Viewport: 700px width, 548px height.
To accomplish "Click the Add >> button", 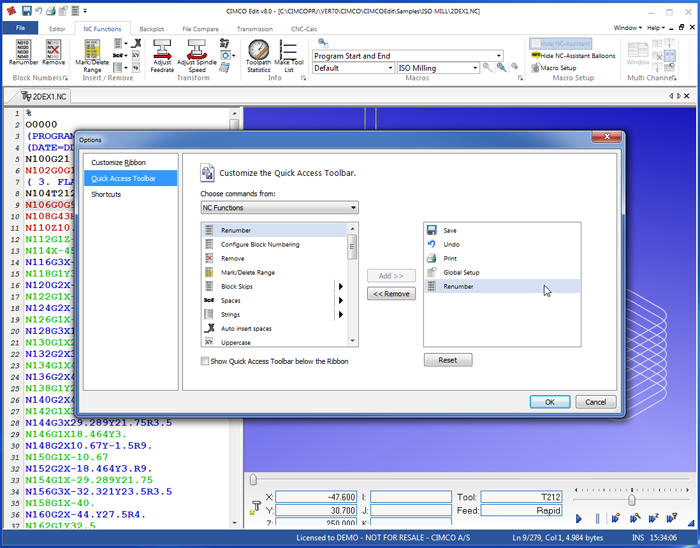I will (391, 276).
